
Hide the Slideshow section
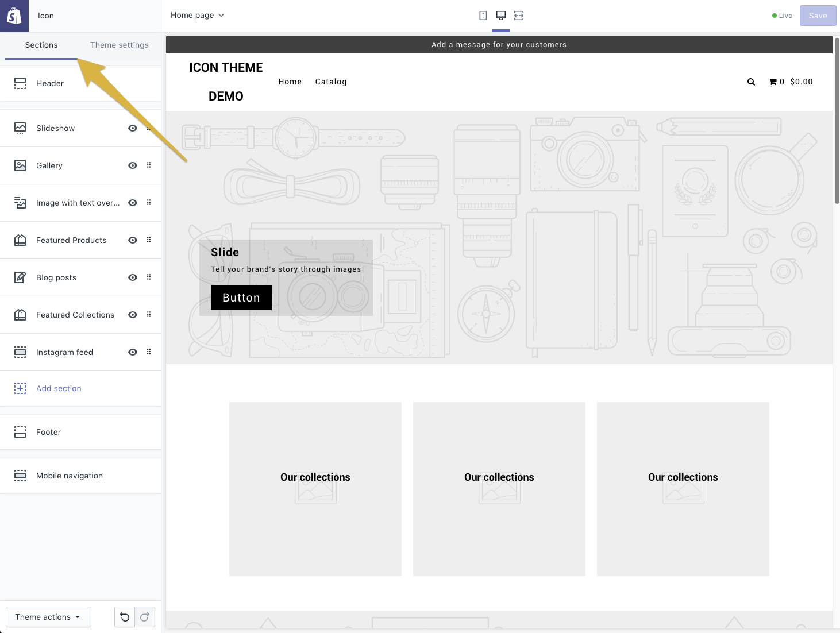tap(133, 128)
